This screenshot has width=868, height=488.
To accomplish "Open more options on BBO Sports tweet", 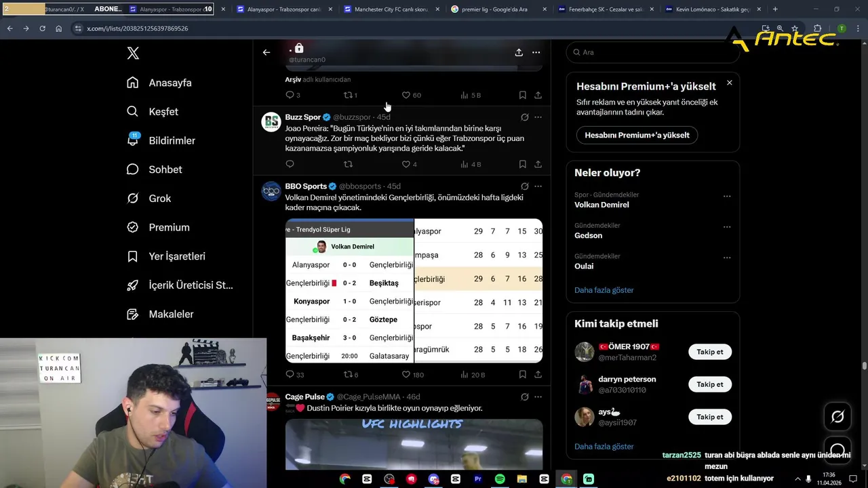I will pos(538,186).
